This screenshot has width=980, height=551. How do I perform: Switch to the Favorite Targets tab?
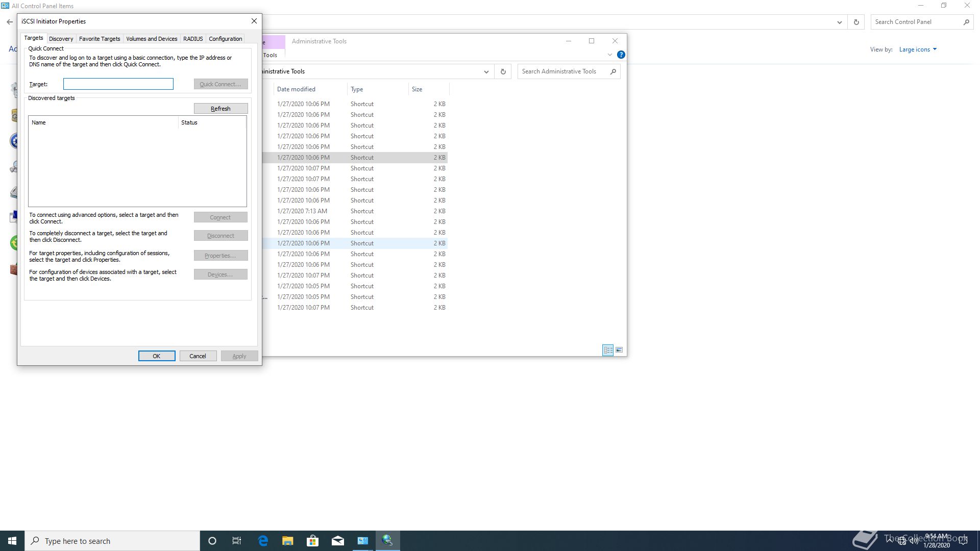pyautogui.click(x=100, y=39)
